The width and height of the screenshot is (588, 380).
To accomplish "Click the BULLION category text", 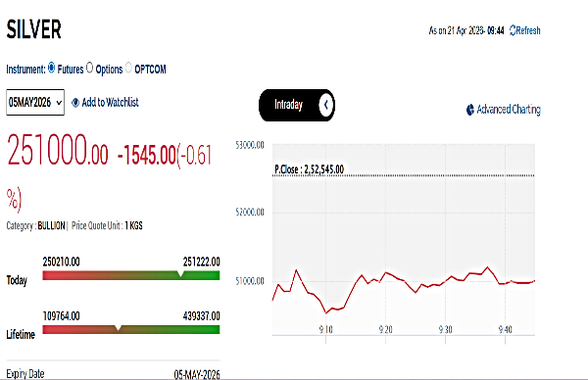I will tap(51, 225).
